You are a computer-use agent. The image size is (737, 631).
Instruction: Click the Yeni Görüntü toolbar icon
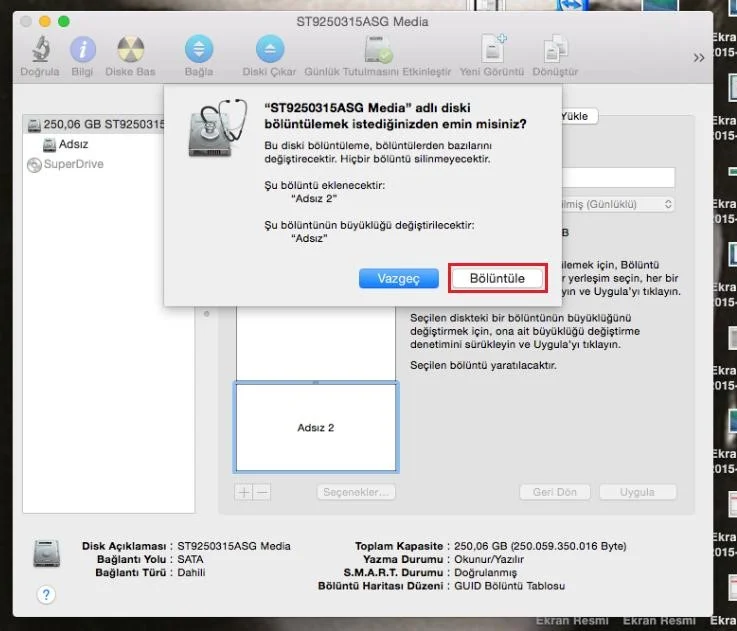coord(494,49)
